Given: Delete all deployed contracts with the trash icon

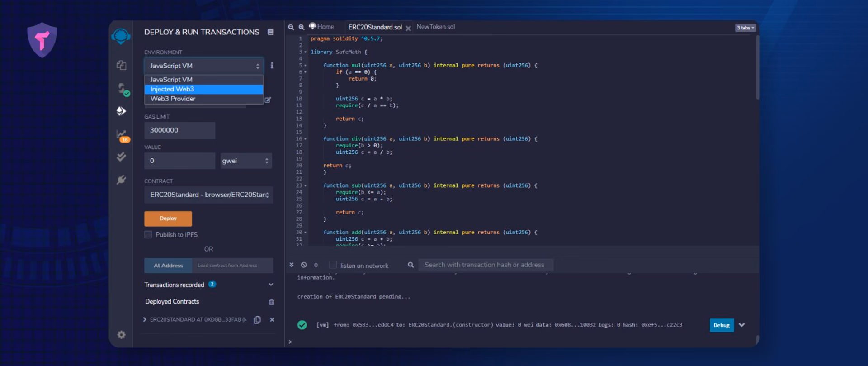Looking at the screenshot, I should pyautogui.click(x=271, y=302).
